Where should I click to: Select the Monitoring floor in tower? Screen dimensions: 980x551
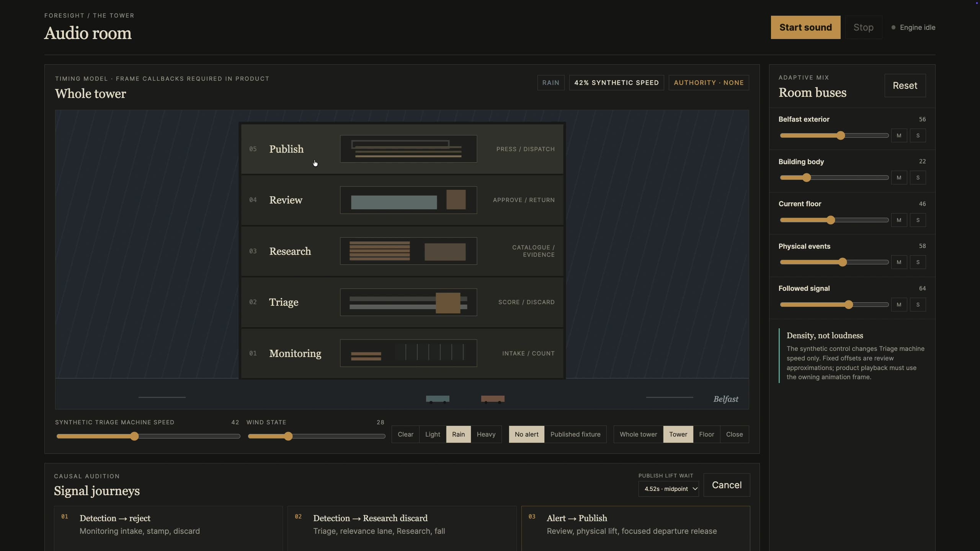[402, 353]
